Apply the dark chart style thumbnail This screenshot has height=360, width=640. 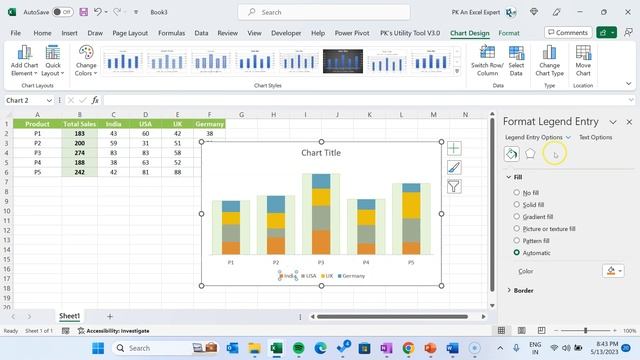pos(342,61)
